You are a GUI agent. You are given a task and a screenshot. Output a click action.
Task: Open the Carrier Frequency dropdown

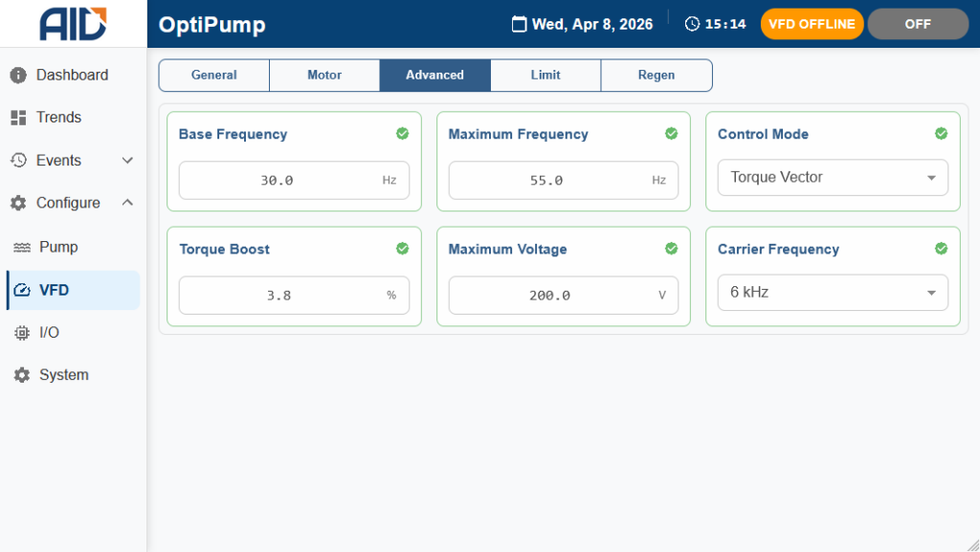click(x=833, y=293)
